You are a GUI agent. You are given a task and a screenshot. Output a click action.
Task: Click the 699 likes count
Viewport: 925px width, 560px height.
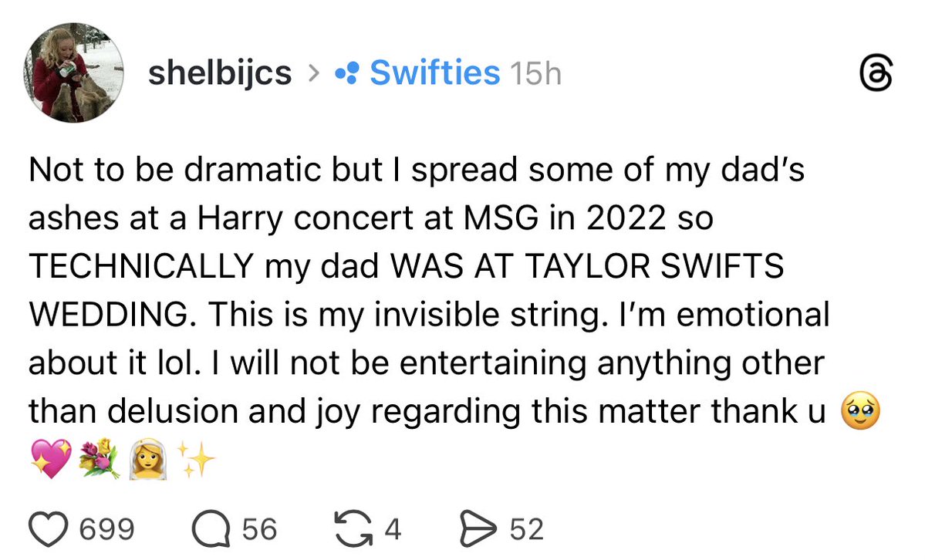(x=106, y=529)
